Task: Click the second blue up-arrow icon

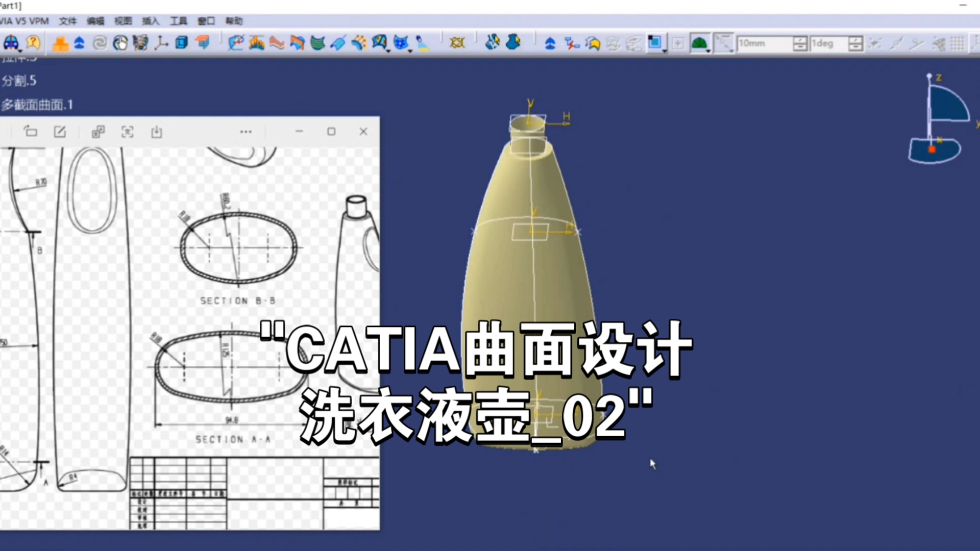Action: [x=550, y=44]
